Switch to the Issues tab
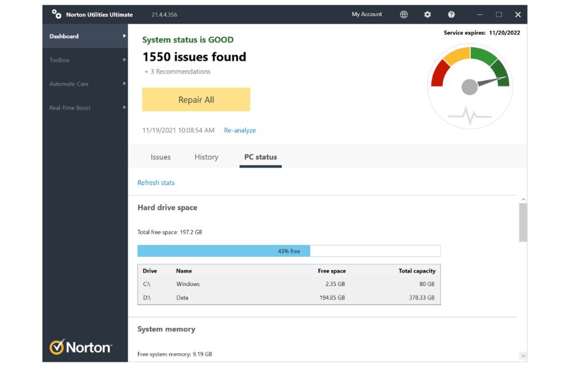 [x=161, y=157]
